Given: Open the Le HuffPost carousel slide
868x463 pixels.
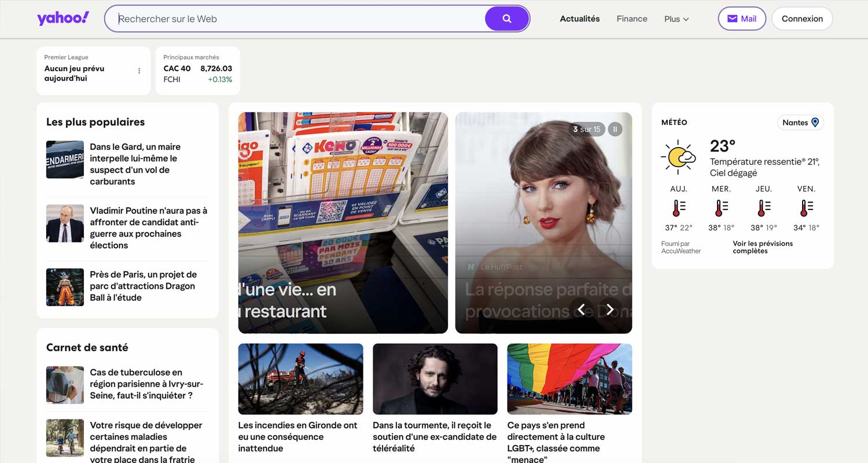Looking at the screenshot, I should (543, 223).
